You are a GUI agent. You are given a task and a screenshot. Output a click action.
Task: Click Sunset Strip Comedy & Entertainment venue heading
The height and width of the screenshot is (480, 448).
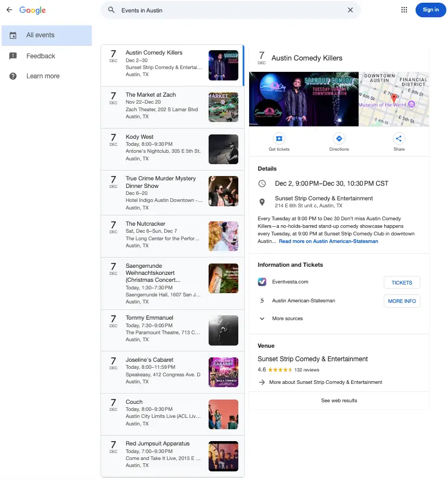(x=312, y=359)
